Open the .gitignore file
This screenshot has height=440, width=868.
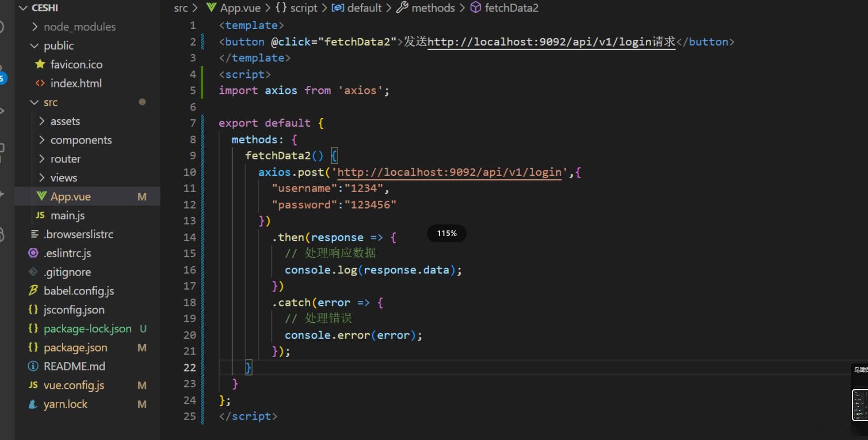click(x=68, y=272)
